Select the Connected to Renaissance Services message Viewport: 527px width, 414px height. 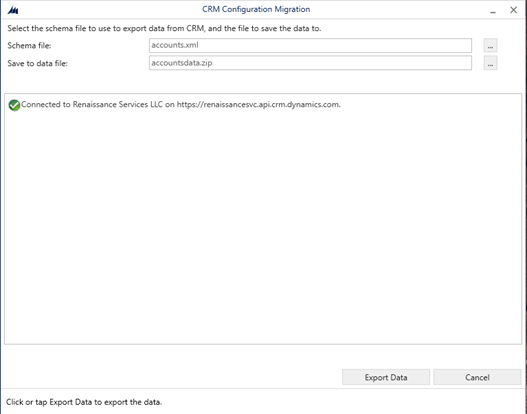click(180, 105)
